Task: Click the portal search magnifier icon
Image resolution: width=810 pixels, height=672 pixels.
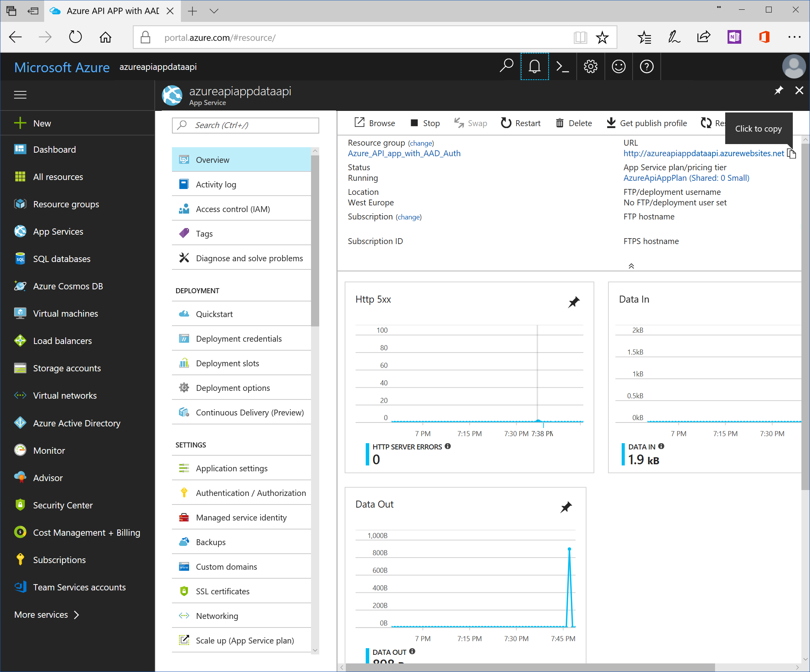Action: coord(506,66)
